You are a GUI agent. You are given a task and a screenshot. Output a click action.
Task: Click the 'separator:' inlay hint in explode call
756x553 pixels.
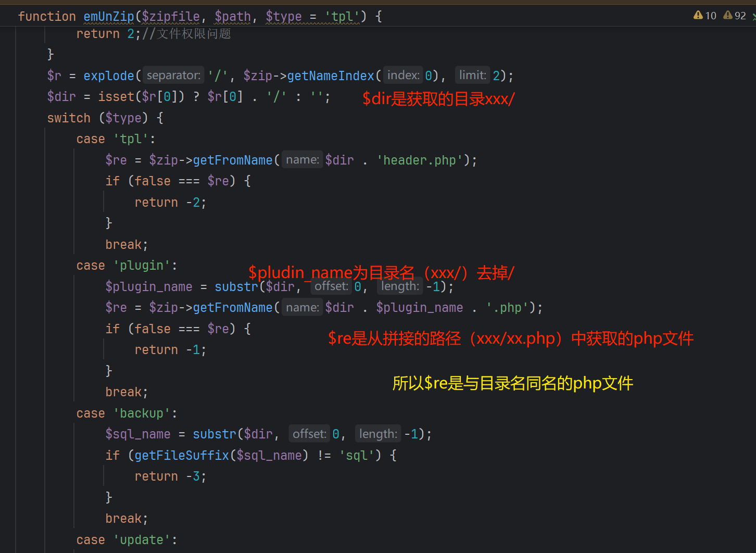[173, 76]
